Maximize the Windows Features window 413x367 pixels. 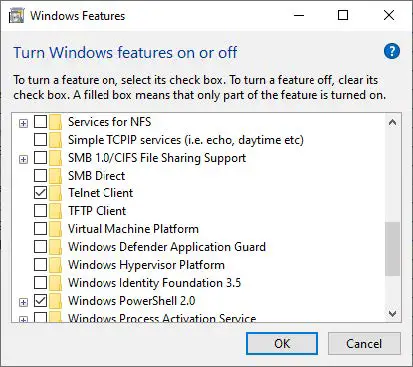coord(343,15)
